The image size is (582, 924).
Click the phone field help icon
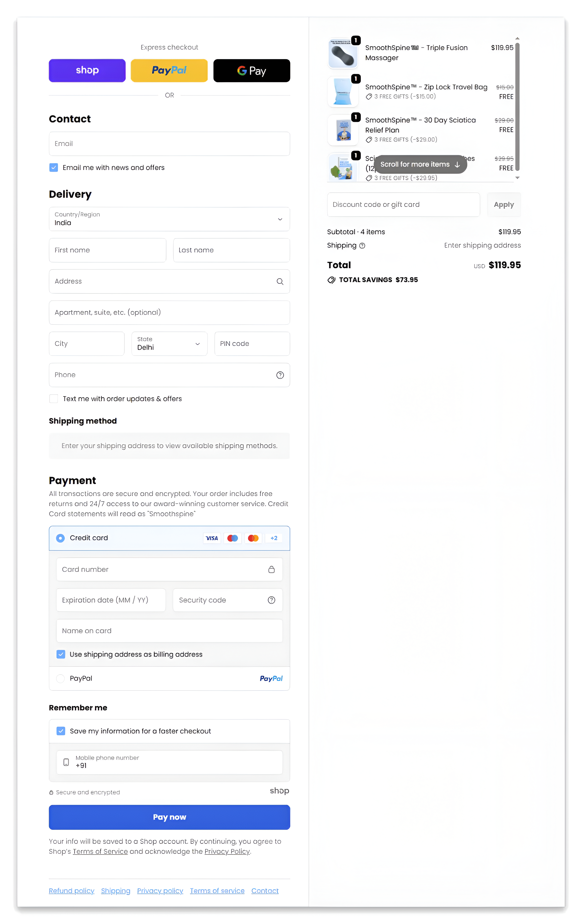point(280,375)
